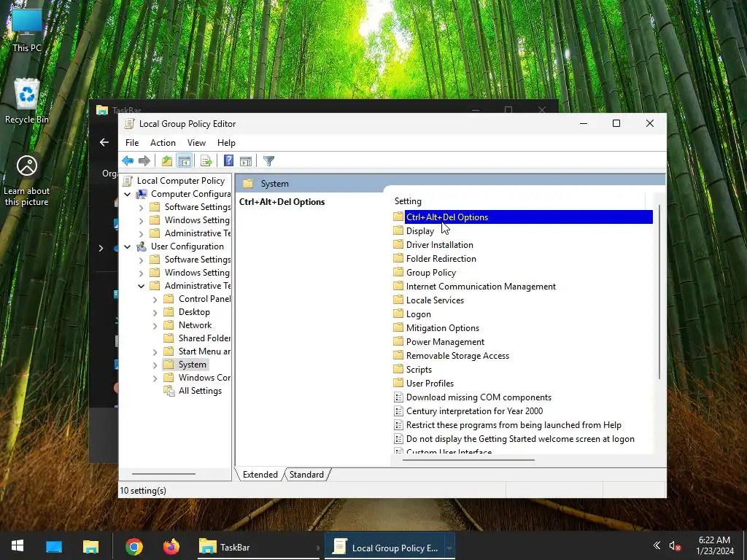The image size is (747, 560).
Task: Click Local Group Policy Editor taskbar button
Action: click(x=390, y=547)
